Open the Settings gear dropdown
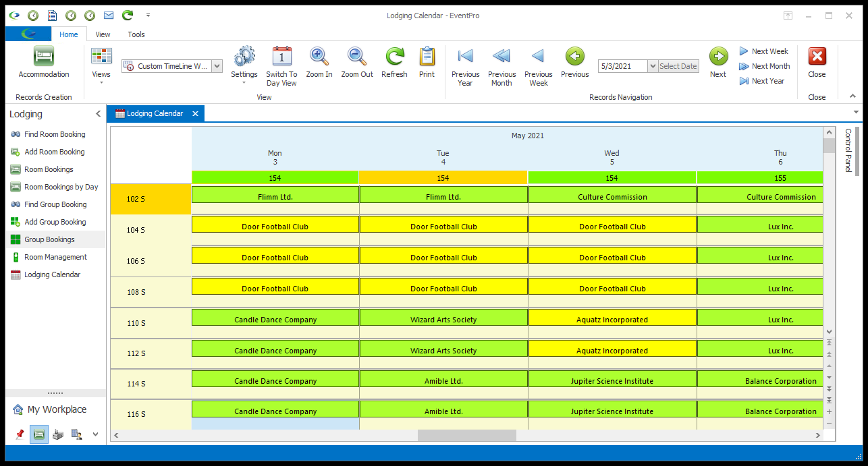This screenshot has height=466, width=868. (244, 67)
